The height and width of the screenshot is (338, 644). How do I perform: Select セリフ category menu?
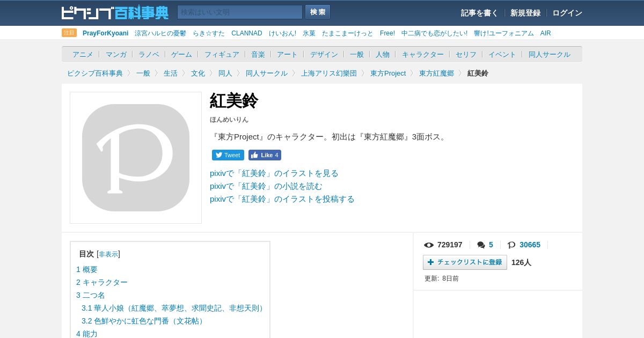[x=466, y=54]
